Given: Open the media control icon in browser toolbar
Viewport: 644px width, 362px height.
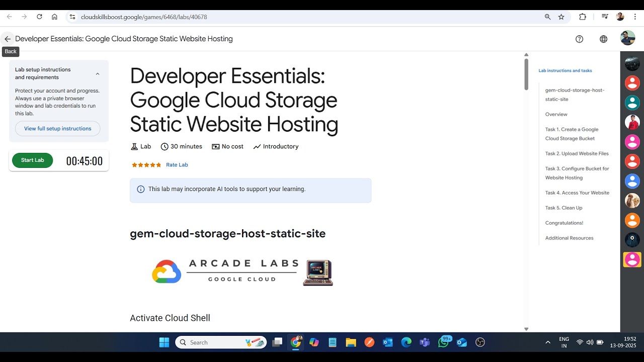Looking at the screenshot, I should click(605, 17).
